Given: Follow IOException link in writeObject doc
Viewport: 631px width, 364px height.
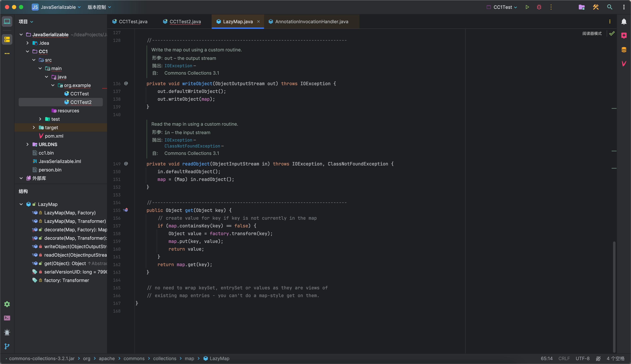Looking at the screenshot, I should click(x=178, y=66).
